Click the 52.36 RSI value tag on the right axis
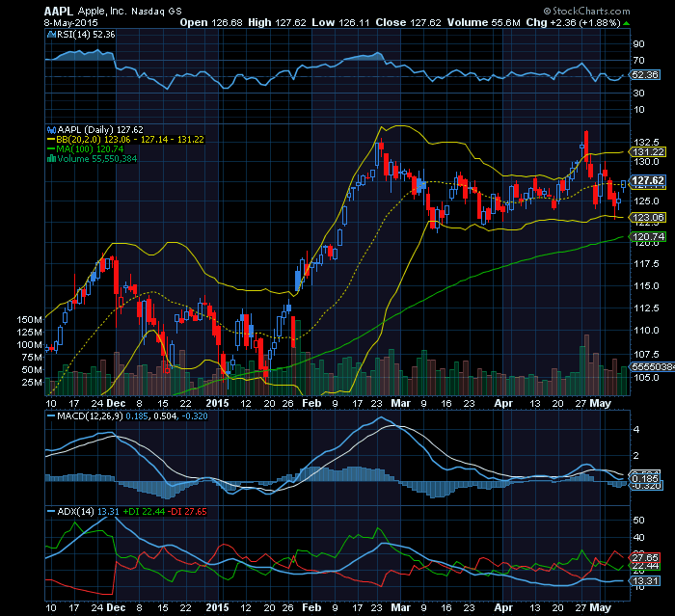The width and height of the screenshot is (675, 616). (645, 75)
